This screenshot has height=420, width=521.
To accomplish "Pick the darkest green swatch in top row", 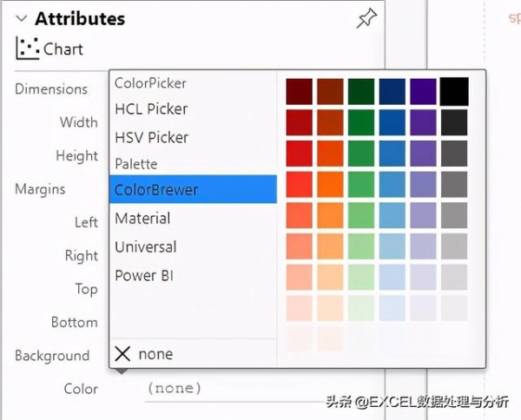I will 361,91.
